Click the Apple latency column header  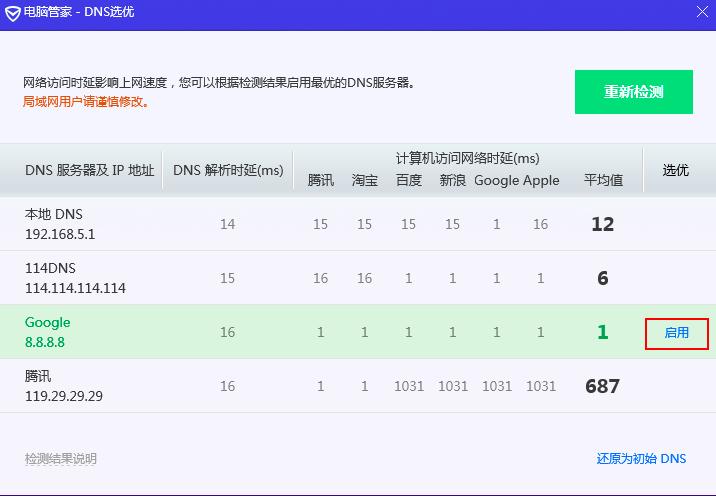pyautogui.click(x=541, y=181)
